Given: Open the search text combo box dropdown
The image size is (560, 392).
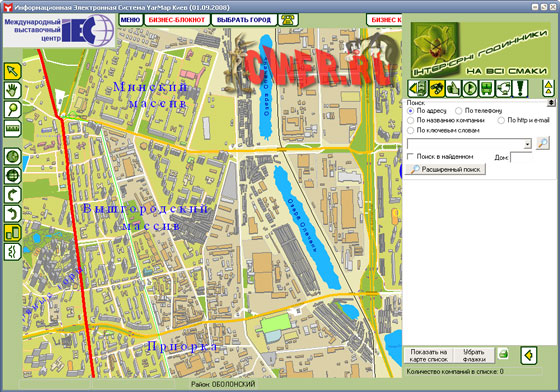Looking at the screenshot, I should coord(527,144).
